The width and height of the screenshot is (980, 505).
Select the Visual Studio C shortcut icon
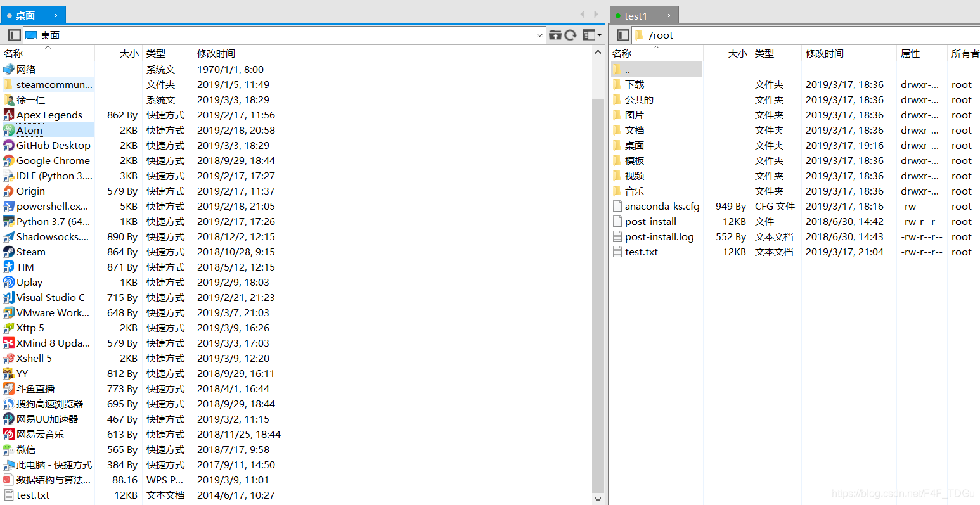tap(8, 297)
